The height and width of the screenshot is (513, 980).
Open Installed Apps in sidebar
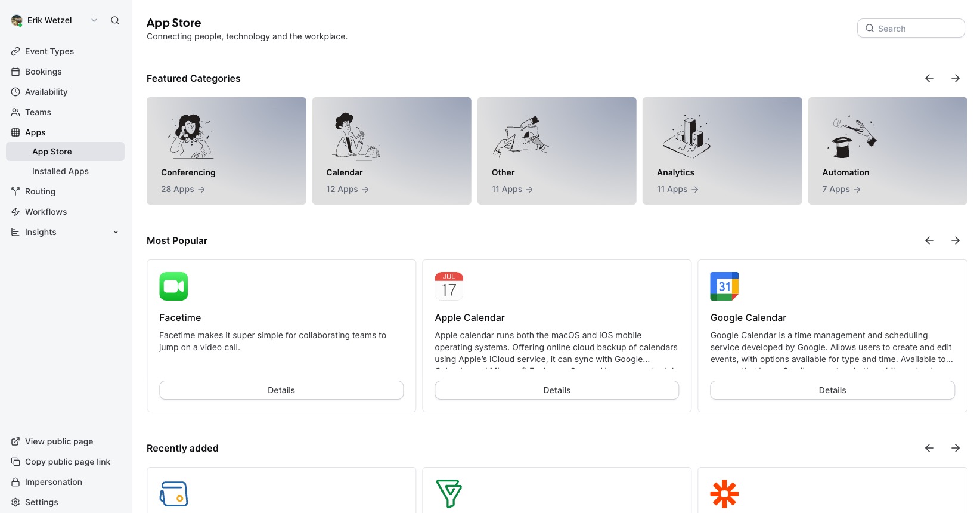click(60, 171)
